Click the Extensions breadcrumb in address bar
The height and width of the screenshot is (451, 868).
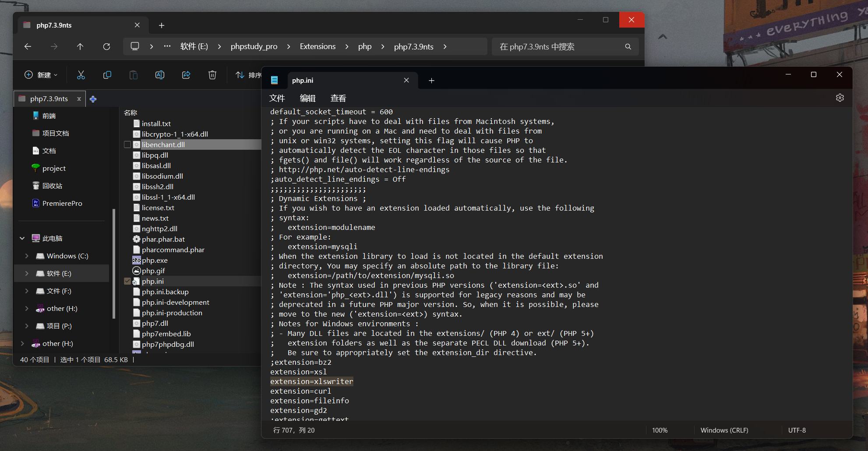click(318, 46)
